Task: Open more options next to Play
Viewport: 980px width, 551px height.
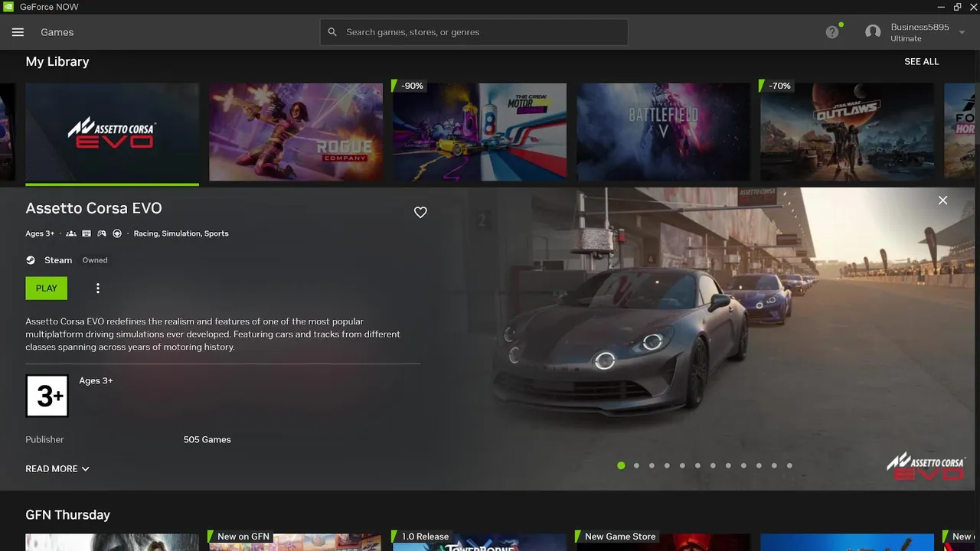Action: (x=97, y=289)
